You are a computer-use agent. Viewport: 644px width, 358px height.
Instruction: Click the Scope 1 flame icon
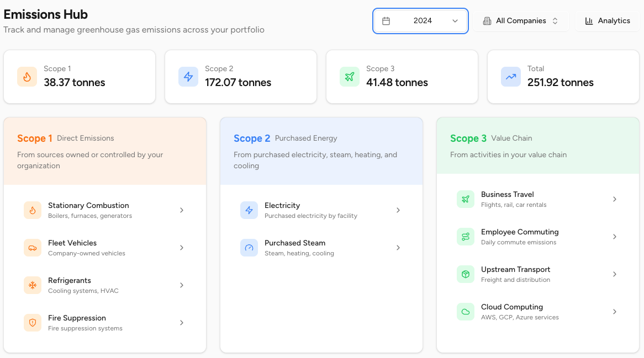pyautogui.click(x=27, y=76)
